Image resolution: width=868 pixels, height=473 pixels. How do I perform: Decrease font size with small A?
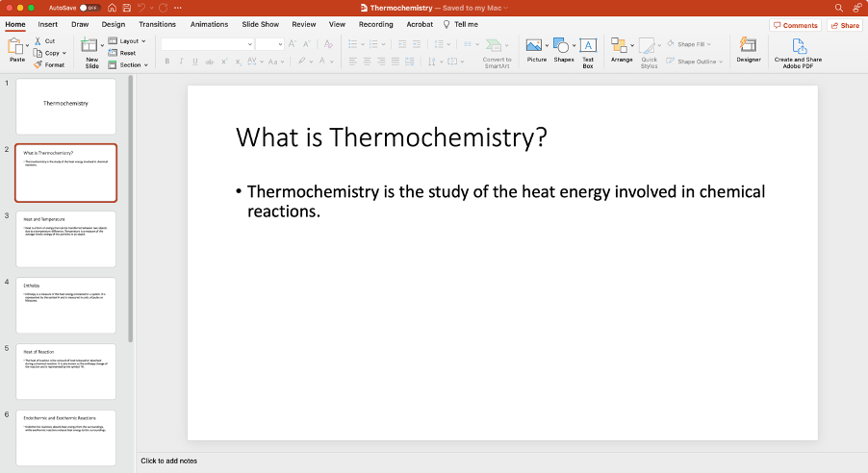(307, 44)
